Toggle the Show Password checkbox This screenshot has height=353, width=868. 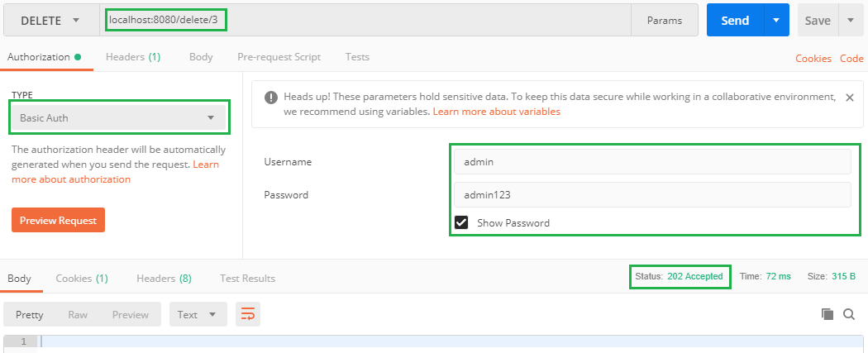pyautogui.click(x=461, y=222)
